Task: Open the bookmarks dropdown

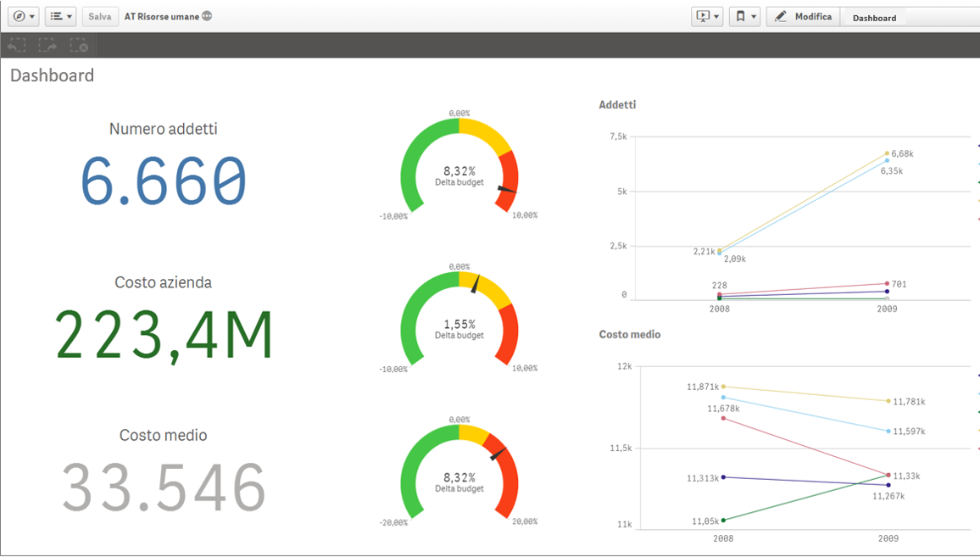Action: (x=745, y=17)
